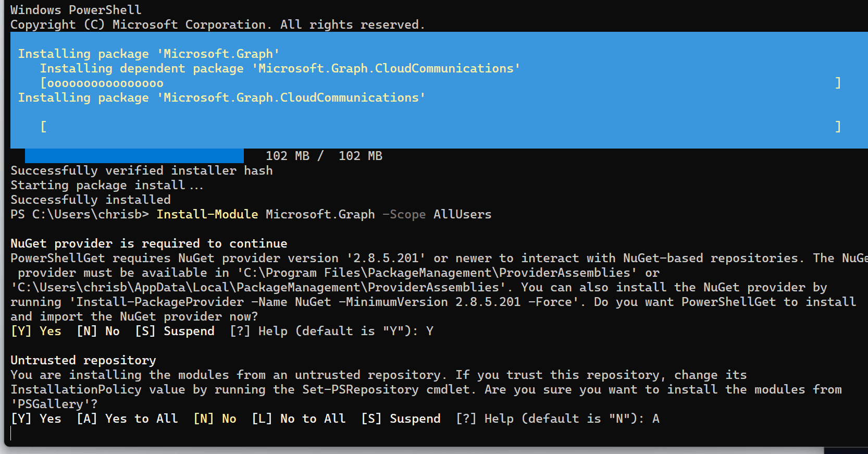
Task: Click the blinking cursor on the last line
Action: (x=11, y=433)
